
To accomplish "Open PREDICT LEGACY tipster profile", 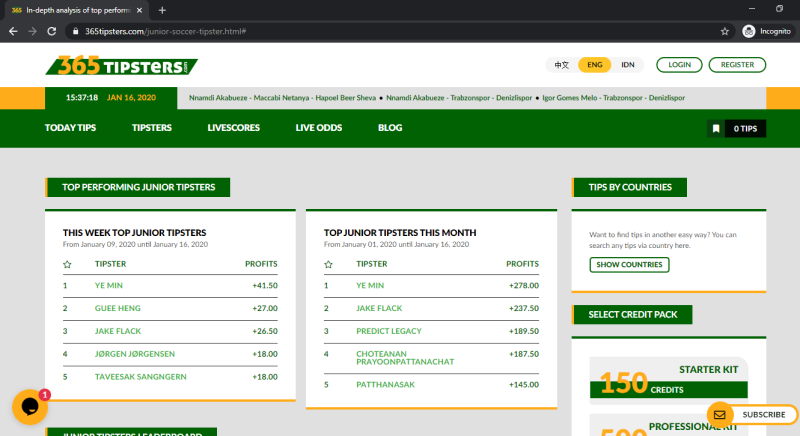I will tap(389, 331).
